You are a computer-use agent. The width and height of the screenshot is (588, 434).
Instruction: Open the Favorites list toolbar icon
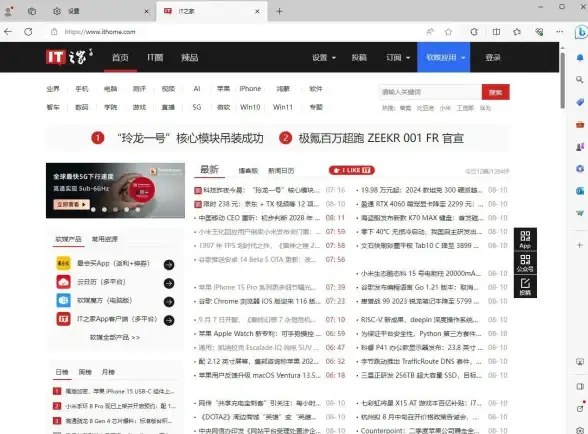(x=517, y=32)
